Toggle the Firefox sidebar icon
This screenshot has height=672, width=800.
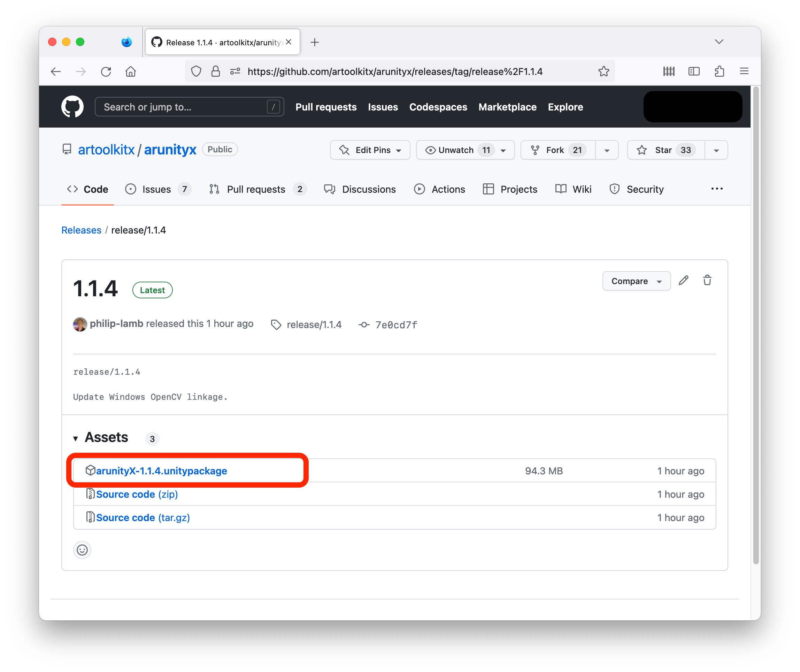(x=694, y=71)
